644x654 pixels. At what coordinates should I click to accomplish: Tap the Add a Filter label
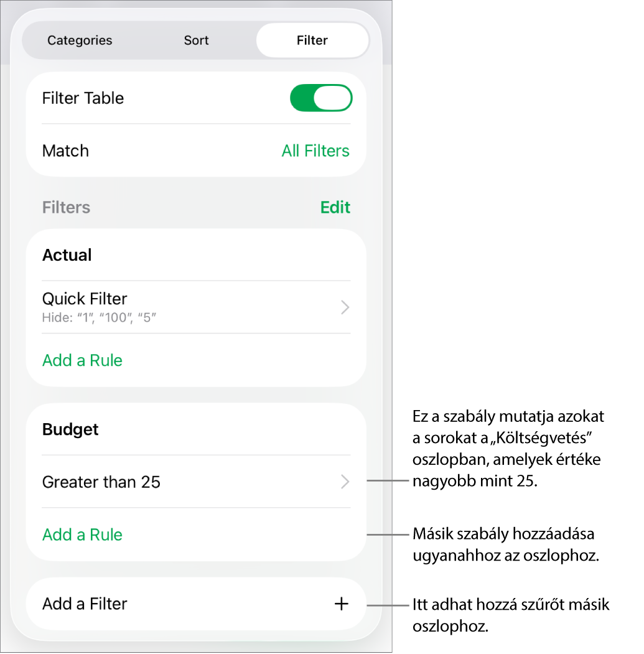pos(85,604)
